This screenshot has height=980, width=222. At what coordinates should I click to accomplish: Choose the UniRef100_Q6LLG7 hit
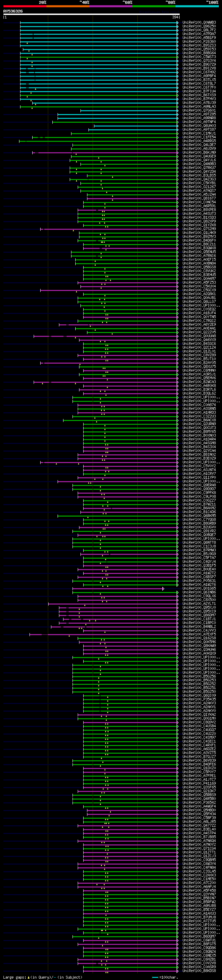point(199,302)
